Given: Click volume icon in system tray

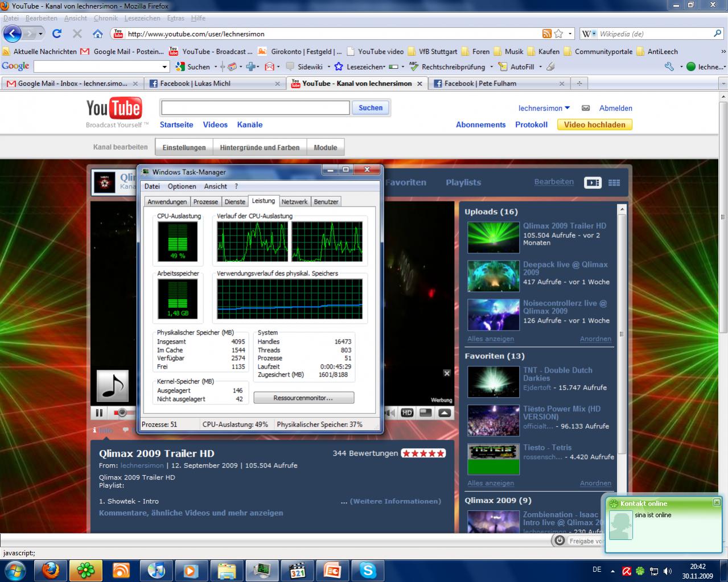Looking at the screenshot, I should click(x=667, y=571).
